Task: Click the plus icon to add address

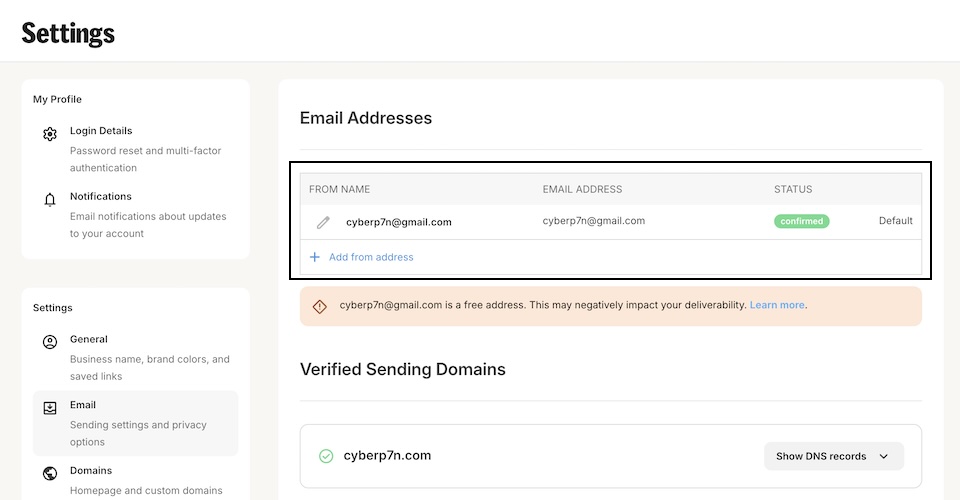Action: (315, 257)
